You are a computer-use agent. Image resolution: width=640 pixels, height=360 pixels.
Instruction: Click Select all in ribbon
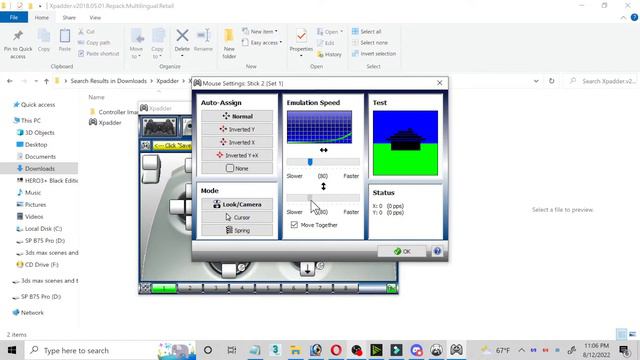[x=367, y=31]
